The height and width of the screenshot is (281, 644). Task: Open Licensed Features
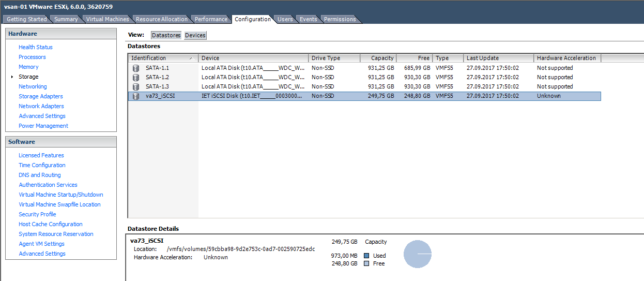[41, 155]
